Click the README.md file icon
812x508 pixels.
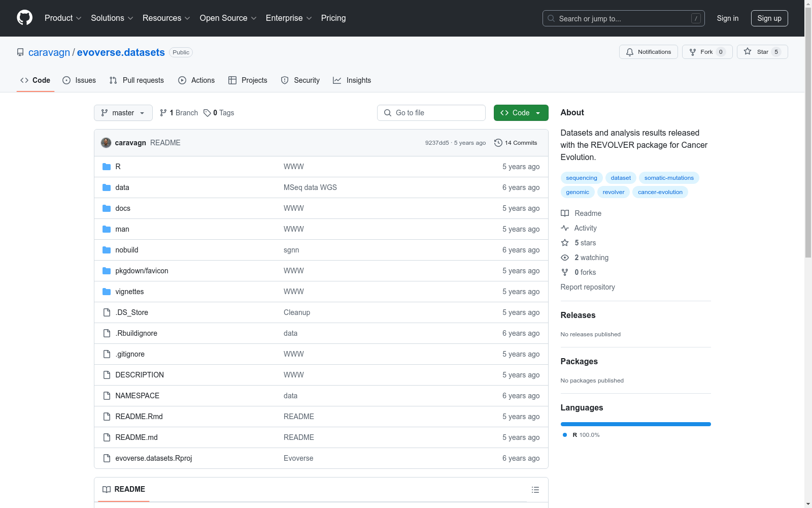tap(107, 437)
